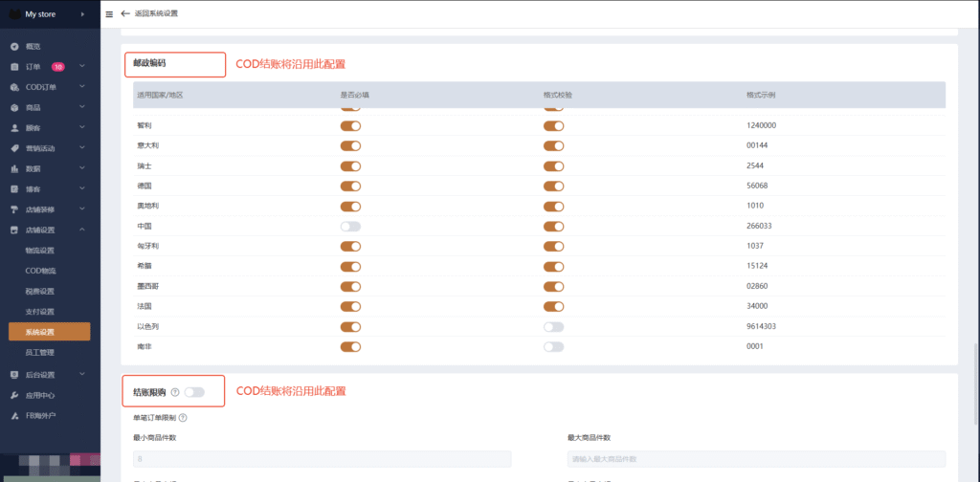Image resolution: width=980 pixels, height=482 pixels.
Task: Click the 顾客 customers person icon
Action: (14, 128)
